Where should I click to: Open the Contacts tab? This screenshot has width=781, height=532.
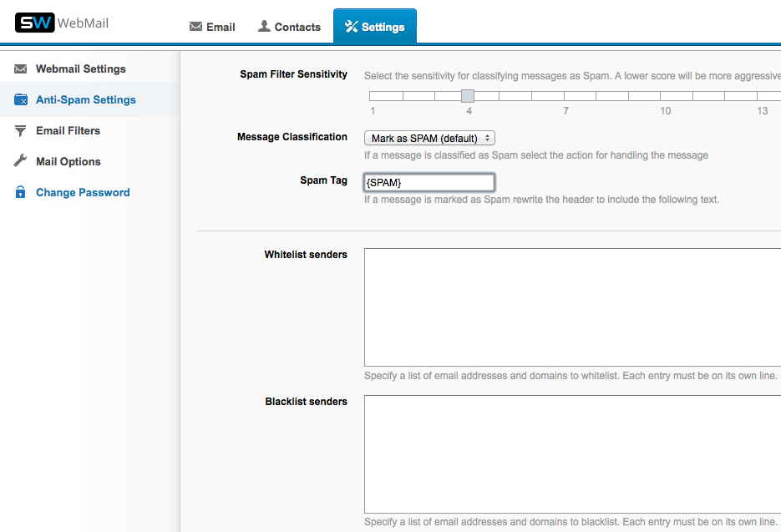[x=289, y=27]
